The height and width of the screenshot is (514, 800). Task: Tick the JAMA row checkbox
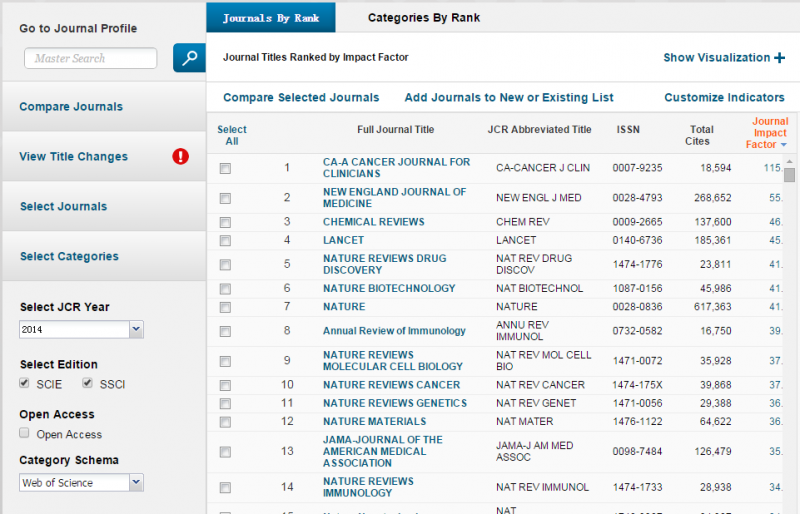225,452
